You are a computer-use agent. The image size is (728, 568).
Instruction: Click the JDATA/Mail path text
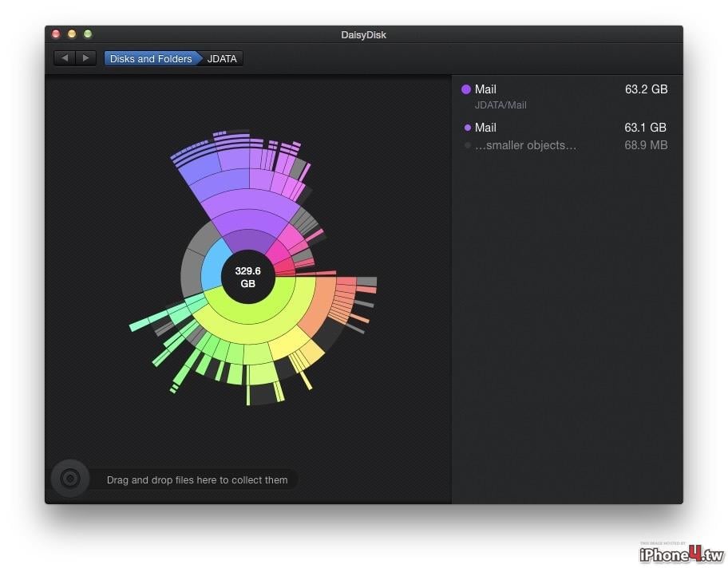[500, 105]
